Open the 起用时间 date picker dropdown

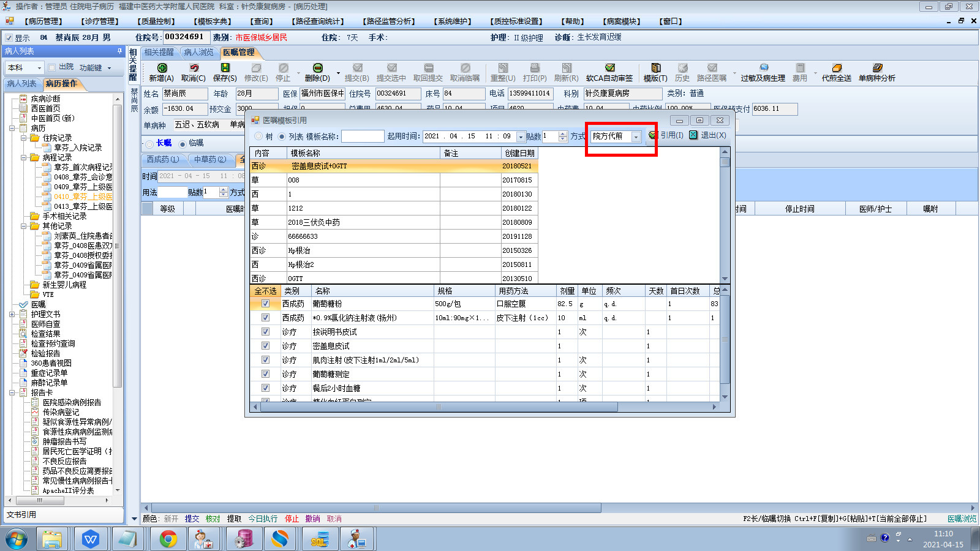521,137
